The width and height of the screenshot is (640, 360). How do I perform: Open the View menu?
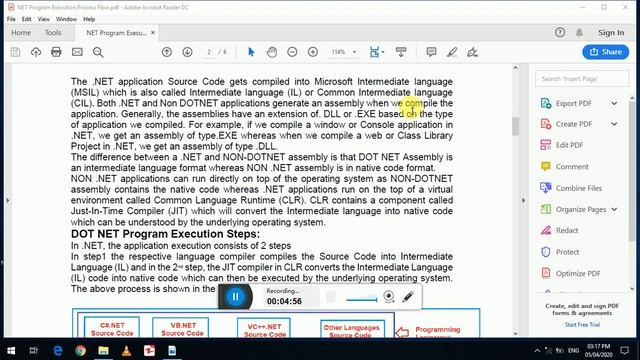pos(44,19)
